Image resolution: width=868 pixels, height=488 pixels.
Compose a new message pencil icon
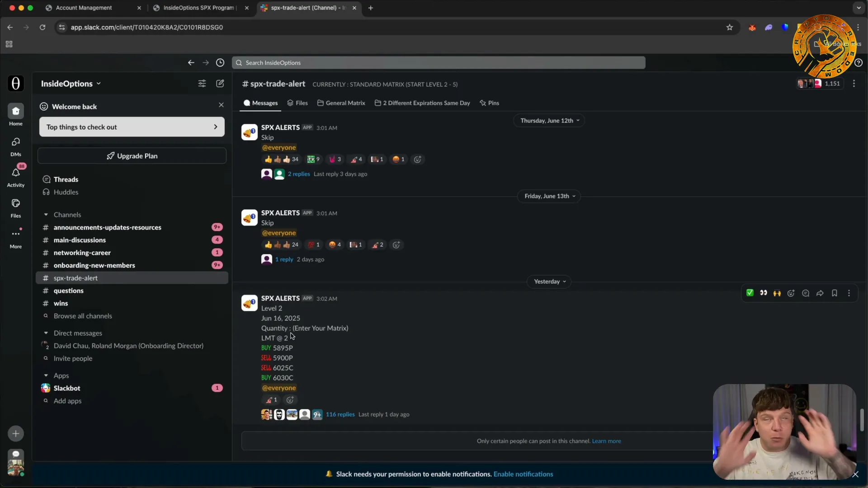tap(220, 84)
